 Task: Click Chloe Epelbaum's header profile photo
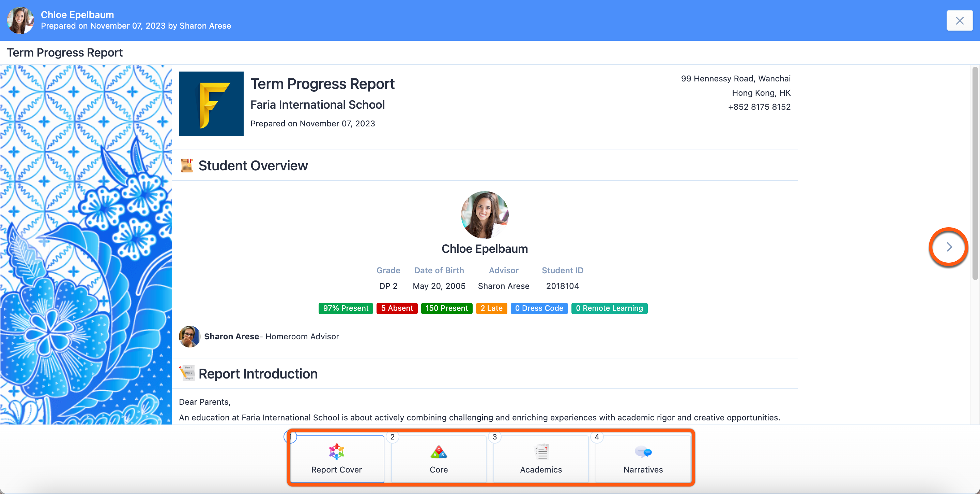pos(20,20)
